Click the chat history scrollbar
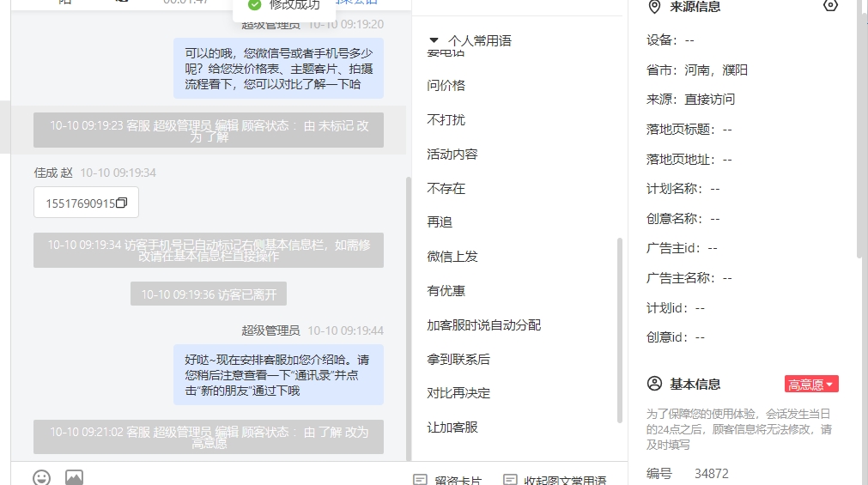The width and height of the screenshot is (868, 485). pyautogui.click(x=409, y=318)
